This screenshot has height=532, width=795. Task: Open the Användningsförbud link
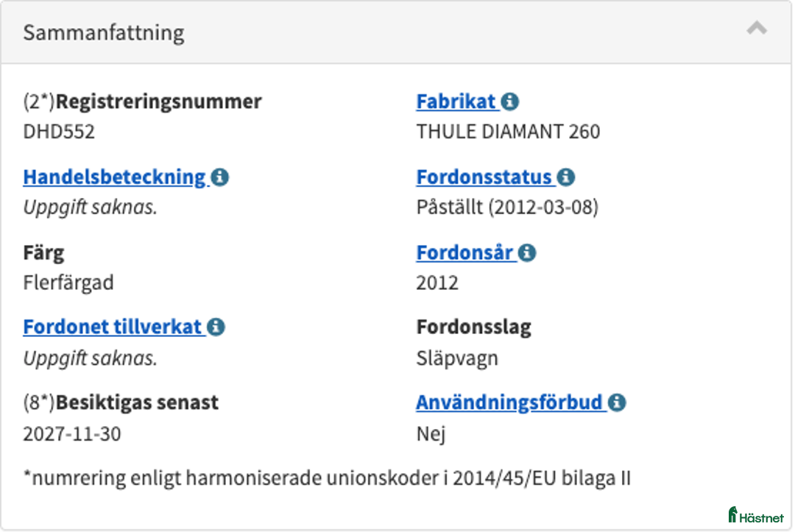[x=509, y=403]
